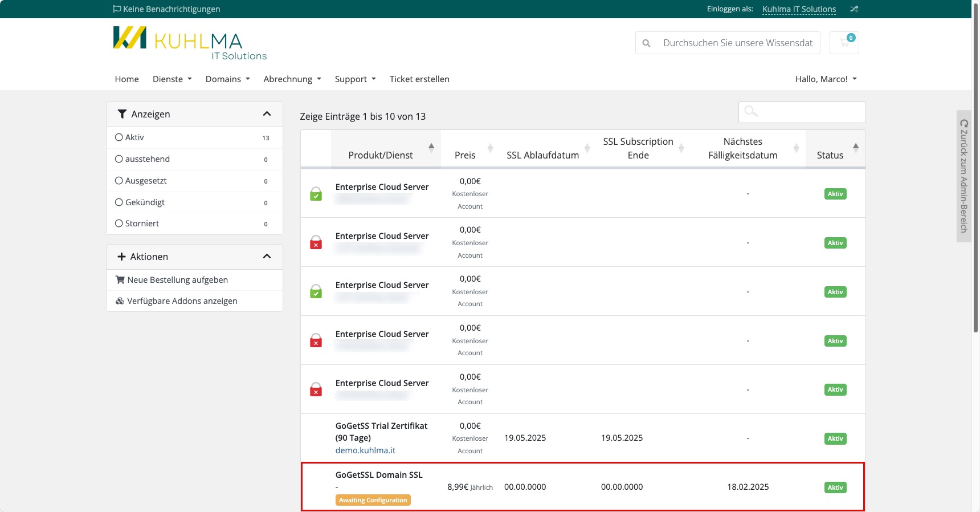Sort by Status column
This screenshot has height=512, width=980.
835,149
